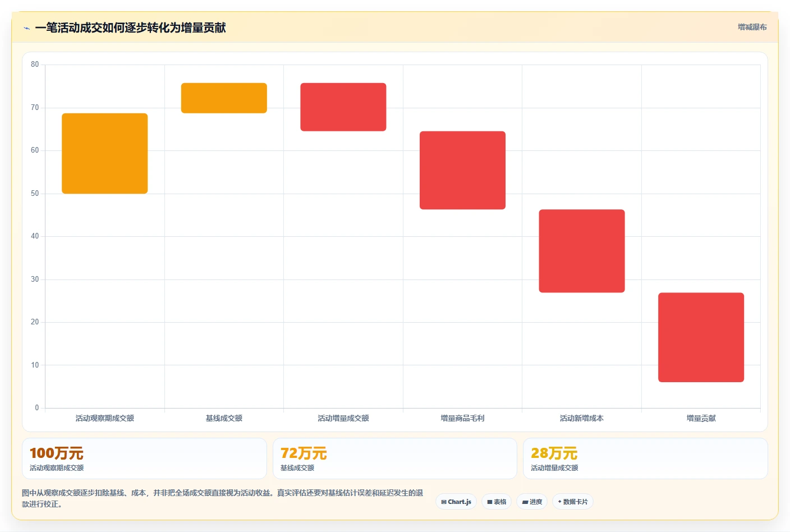Click y-axis value 10

[35, 365]
